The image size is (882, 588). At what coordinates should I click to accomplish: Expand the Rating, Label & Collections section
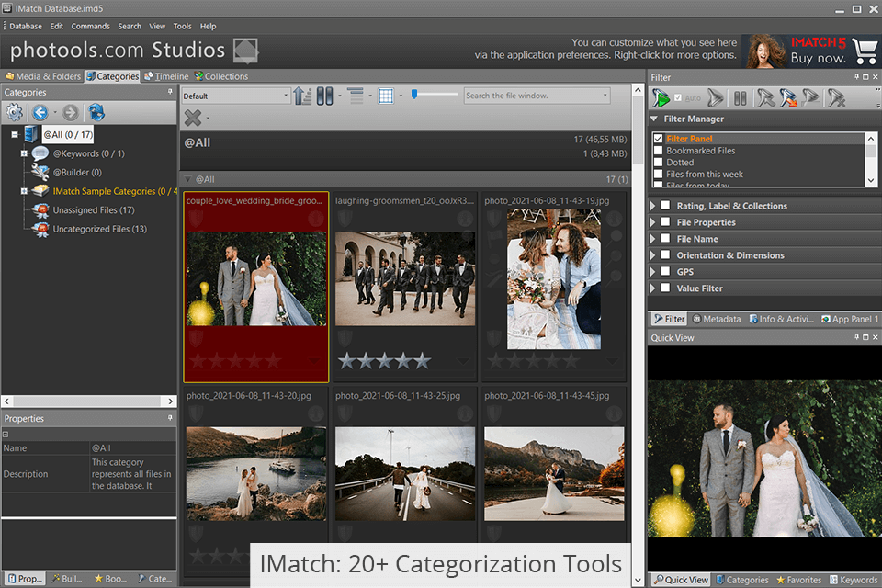click(653, 206)
